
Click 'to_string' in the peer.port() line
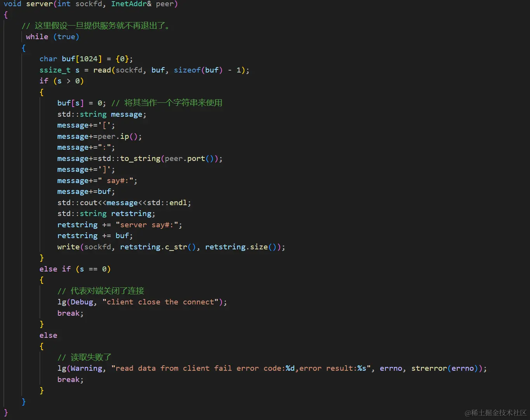[140, 159]
